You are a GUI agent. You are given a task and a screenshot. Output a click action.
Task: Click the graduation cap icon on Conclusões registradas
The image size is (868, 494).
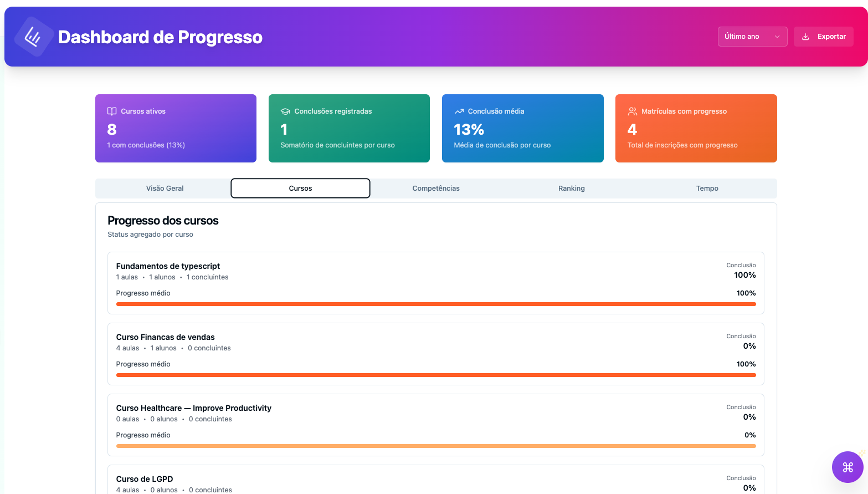[x=285, y=111]
